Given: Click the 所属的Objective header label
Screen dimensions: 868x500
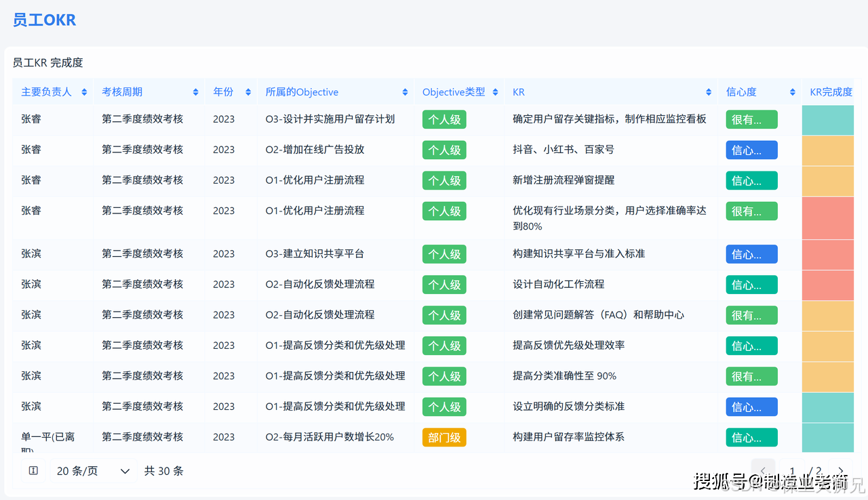Looking at the screenshot, I should pyautogui.click(x=302, y=92).
